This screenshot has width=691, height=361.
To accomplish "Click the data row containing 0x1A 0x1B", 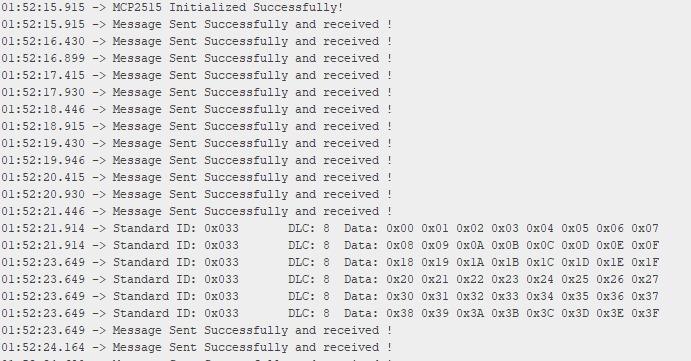I will (331, 262).
